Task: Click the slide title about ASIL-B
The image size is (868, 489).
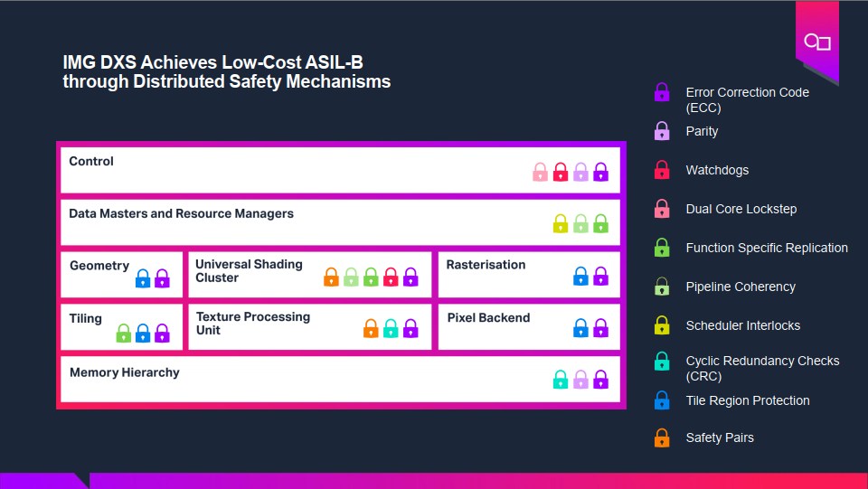Action: (x=226, y=72)
